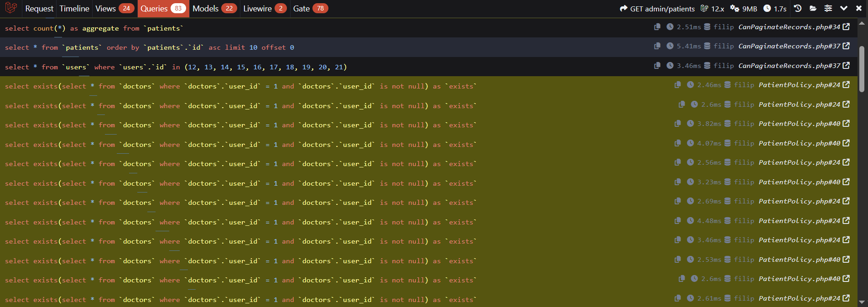
Task: Click the 9MB memory usage indicator
Action: point(743,9)
